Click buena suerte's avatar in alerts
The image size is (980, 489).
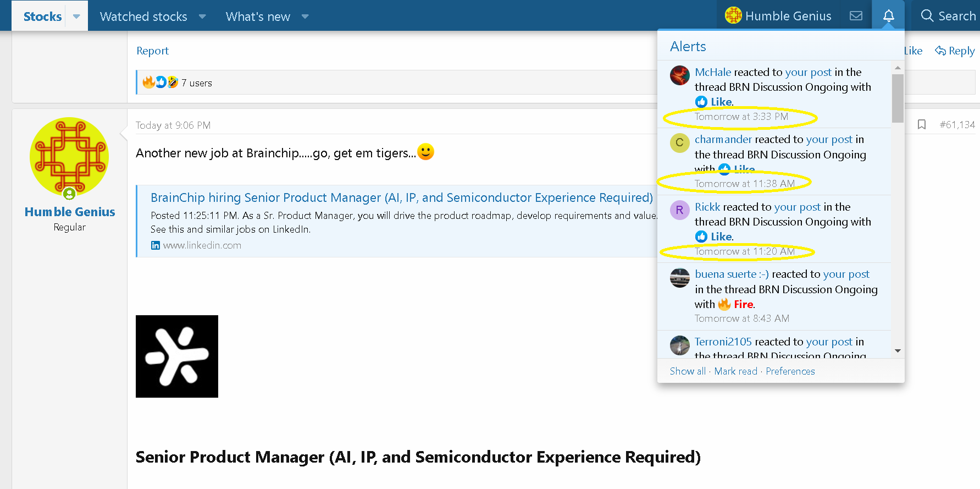pos(679,278)
